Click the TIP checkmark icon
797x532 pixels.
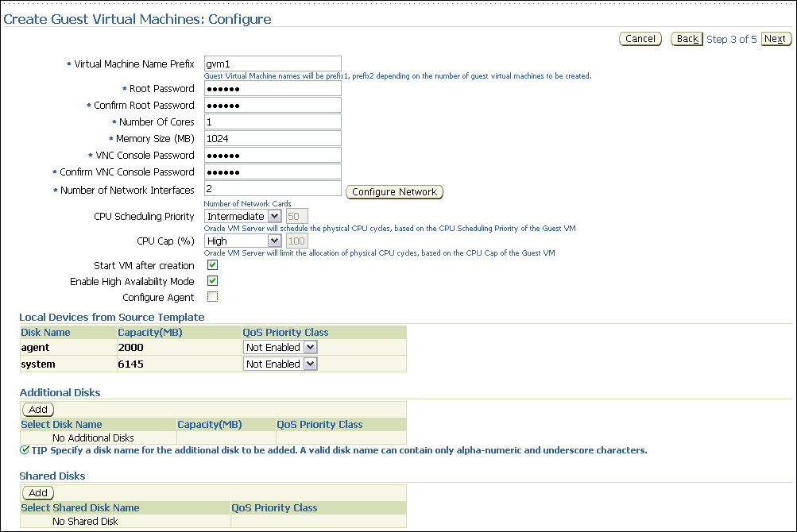coord(25,449)
